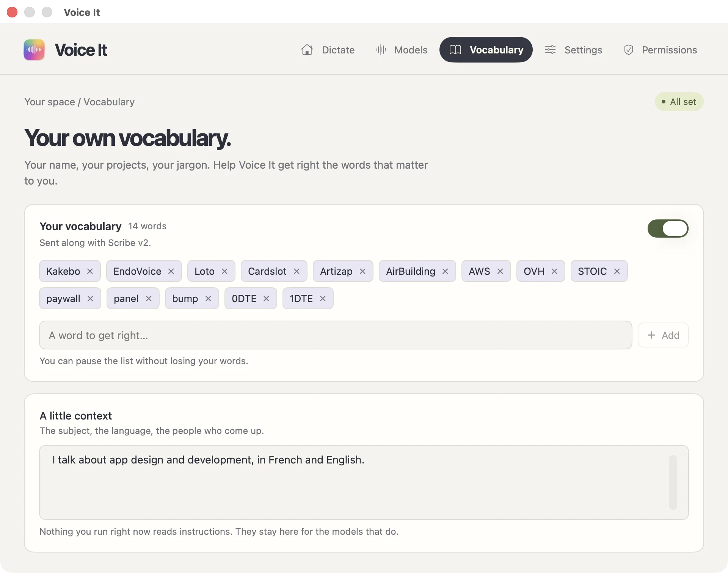Viewport: 728px width, 573px height.
Task: Click the 'Your space' breadcrumb
Action: (50, 102)
